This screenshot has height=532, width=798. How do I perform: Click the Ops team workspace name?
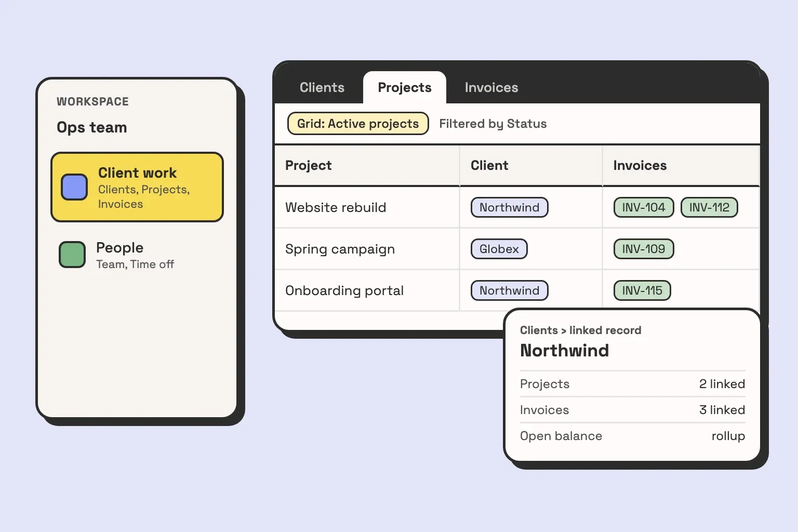tap(92, 127)
